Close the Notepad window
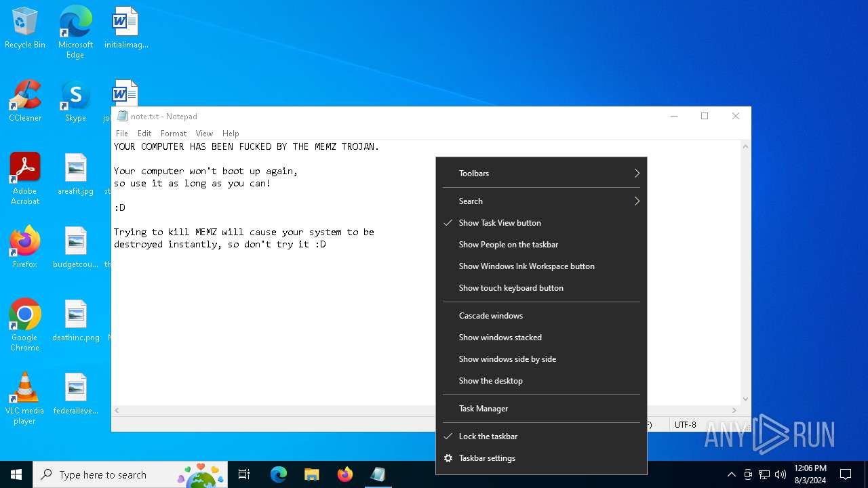This screenshot has height=488, width=868. (x=736, y=116)
